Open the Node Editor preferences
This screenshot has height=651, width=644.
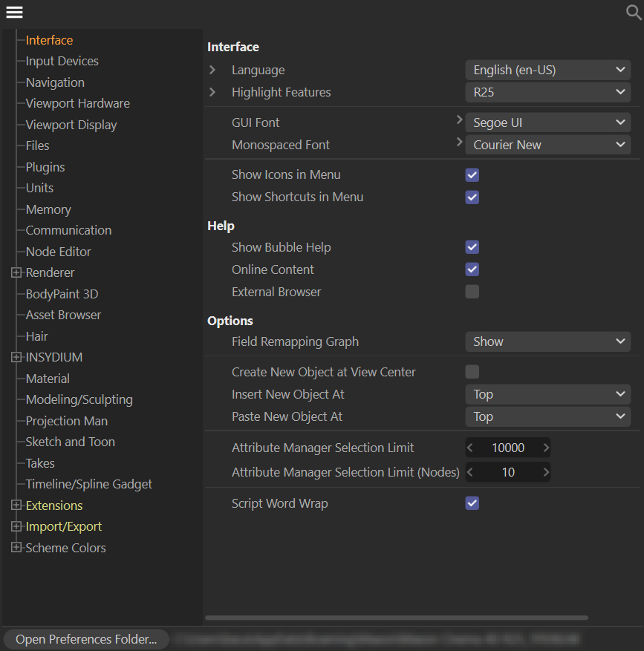pos(58,252)
